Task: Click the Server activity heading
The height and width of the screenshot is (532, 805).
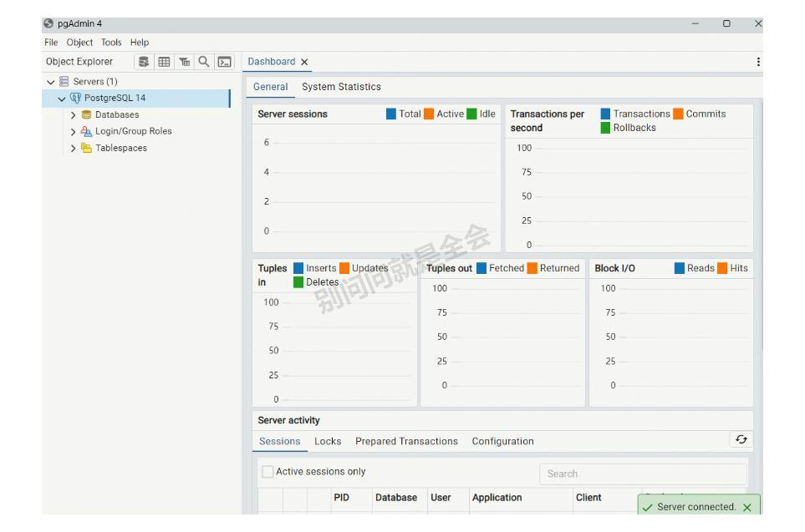Action: tap(288, 421)
